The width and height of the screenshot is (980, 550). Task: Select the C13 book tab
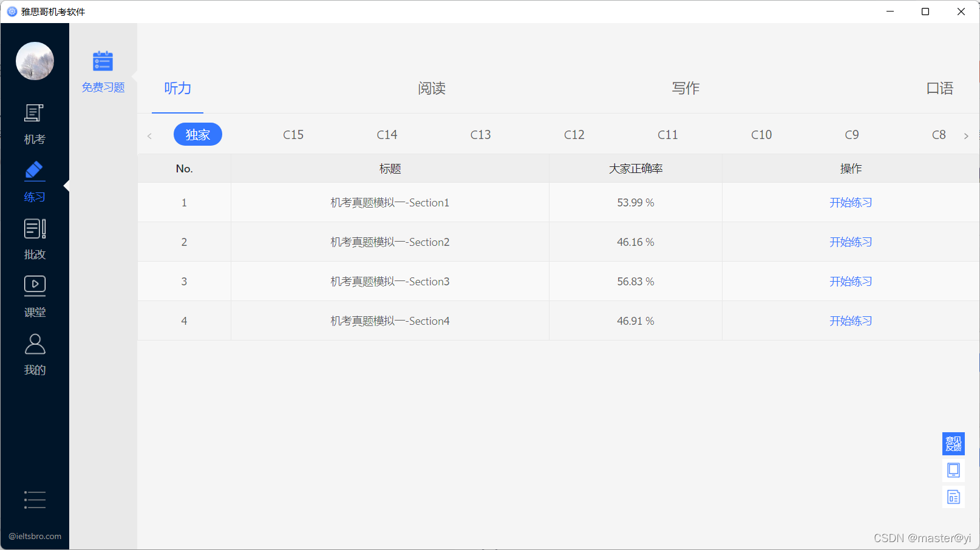click(480, 135)
